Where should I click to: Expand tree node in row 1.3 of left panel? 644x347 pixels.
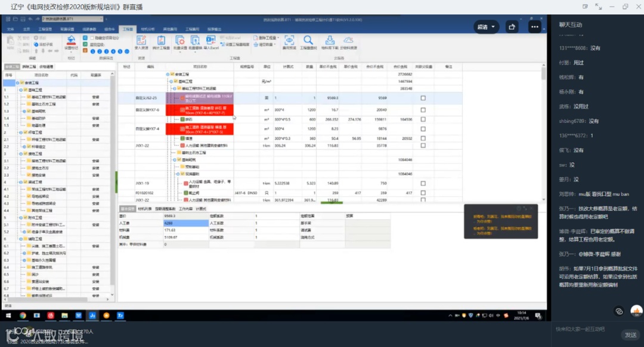tap(24, 111)
